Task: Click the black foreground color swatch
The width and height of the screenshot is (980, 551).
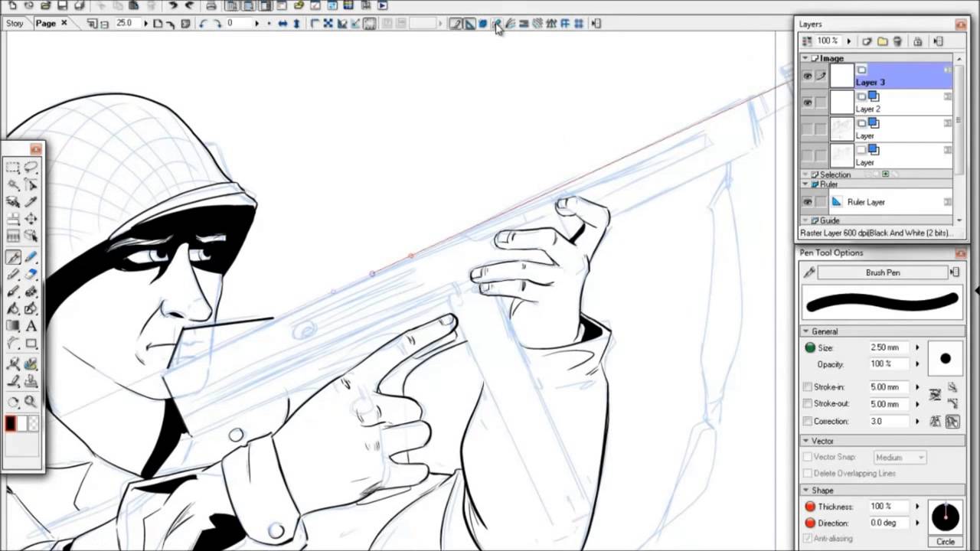Action: click(11, 423)
